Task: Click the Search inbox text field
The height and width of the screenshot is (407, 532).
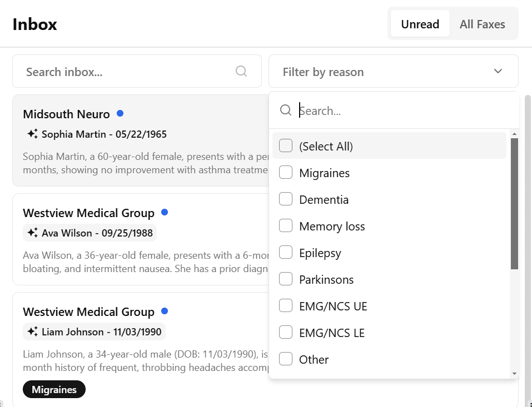Action: point(128,72)
